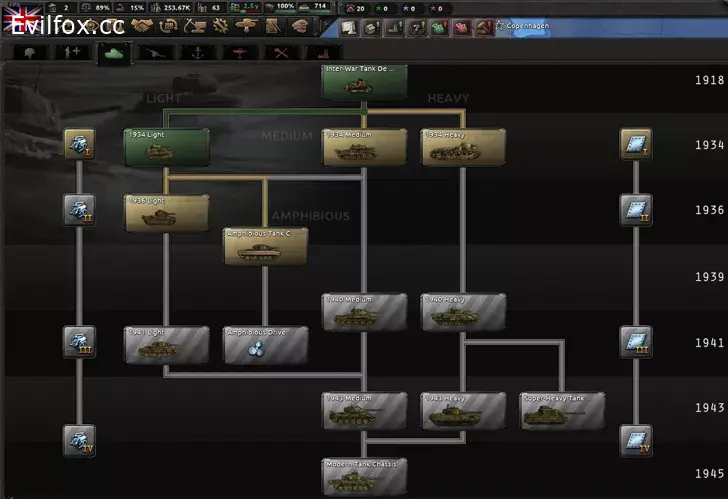The height and width of the screenshot is (499, 728).
Task: Click the 1941 Light tank technology
Action: tap(167, 345)
